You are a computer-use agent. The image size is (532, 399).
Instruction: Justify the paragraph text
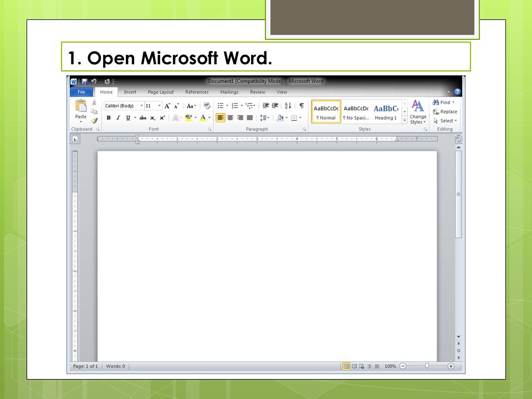pyautogui.click(x=250, y=117)
